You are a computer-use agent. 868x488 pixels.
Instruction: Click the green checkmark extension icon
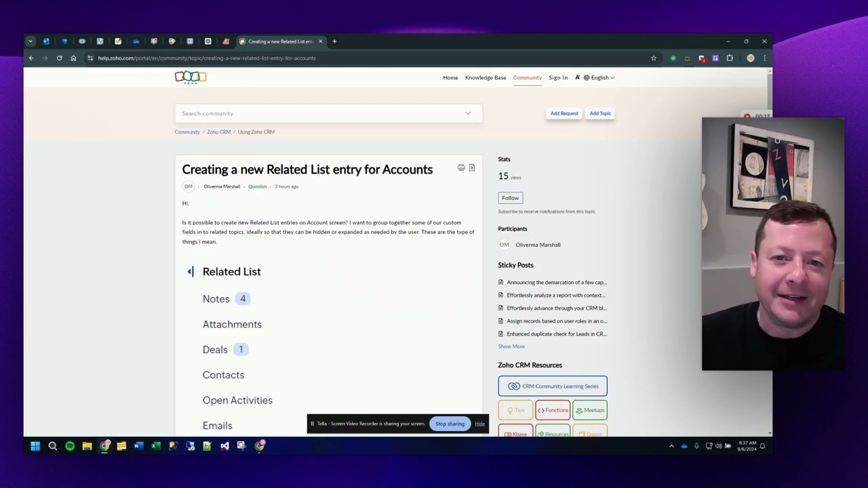click(x=673, y=58)
